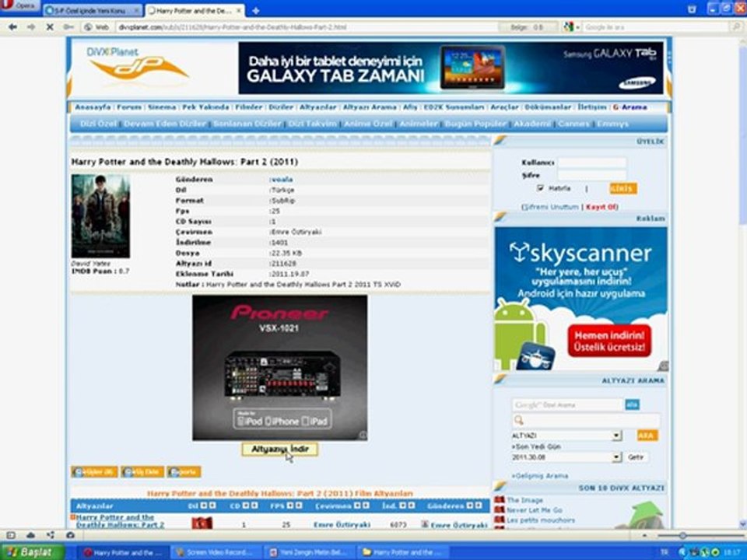Open the Google search engine dropdown

pos(572,27)
